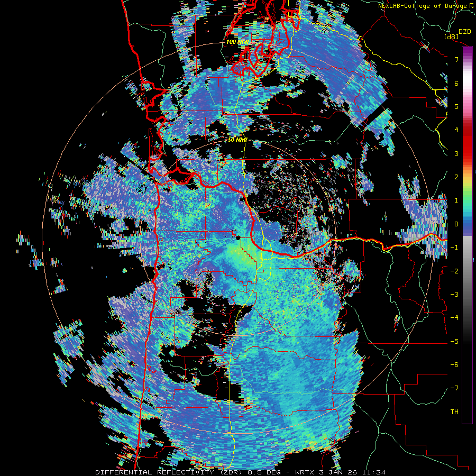Click the [dB] unit label

click(x=452, y=36)
